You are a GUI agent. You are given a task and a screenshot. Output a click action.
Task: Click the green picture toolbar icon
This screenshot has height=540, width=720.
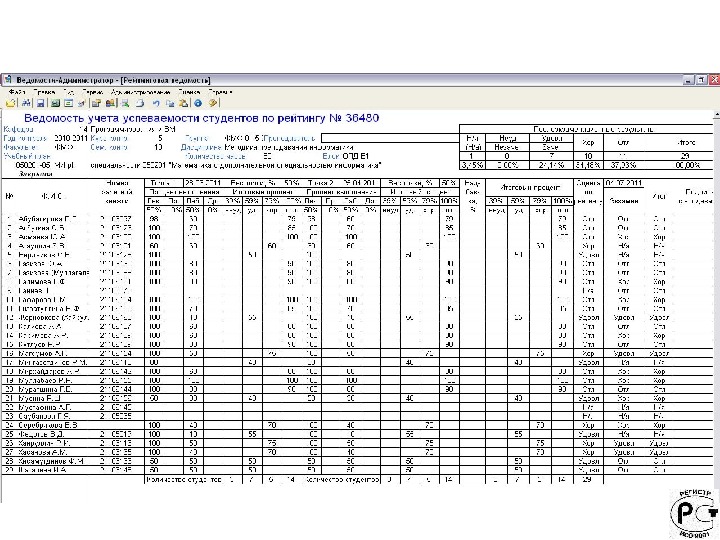click(55, 103)
